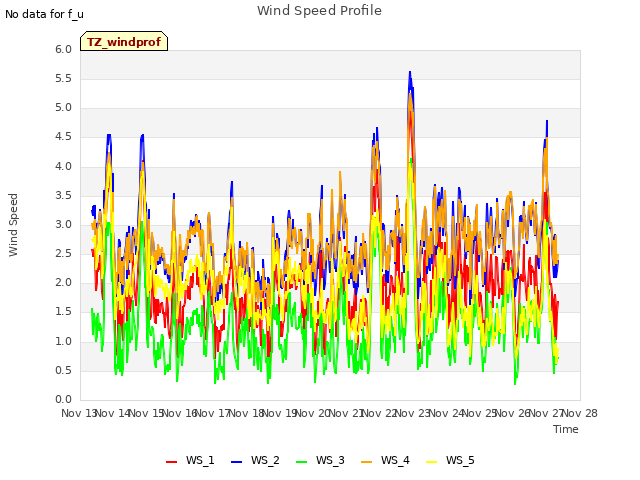Click the 2.0 y-axis tick label
Screen dimensions: 640x480
pyautogui.click(x=63, y=282)
